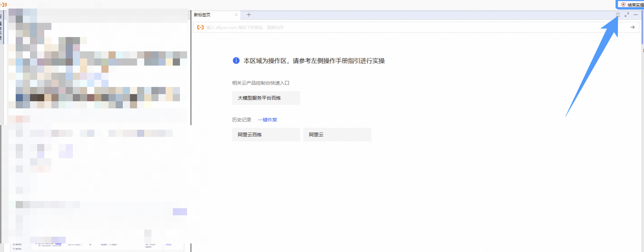This screenshot has height=252, width=644.
Task: Click the Aliyun logo in the address bar
Action: 201,27
